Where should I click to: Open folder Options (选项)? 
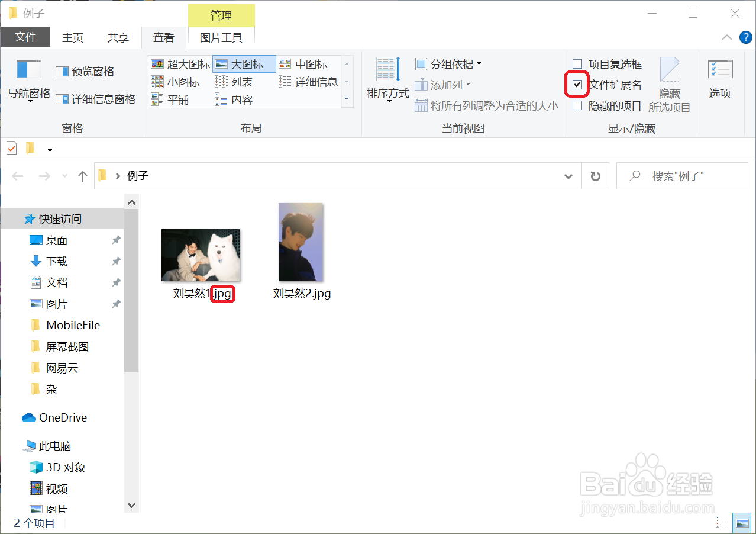720,78
